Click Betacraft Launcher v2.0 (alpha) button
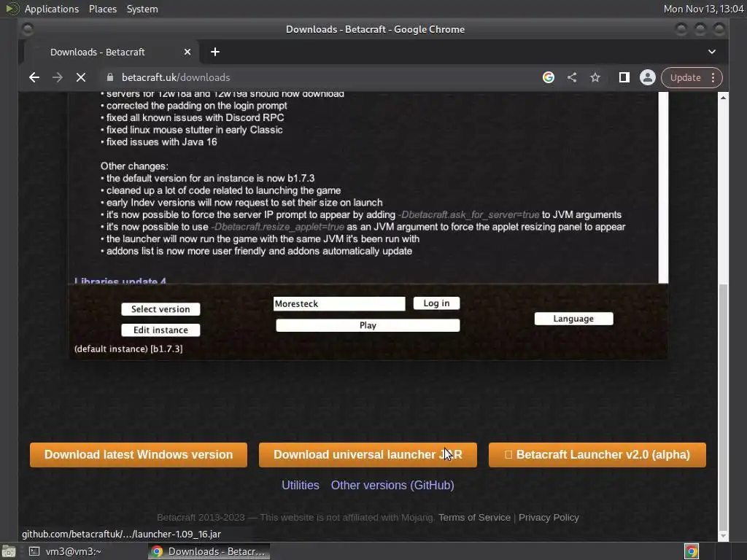747x560 pixels. (x=597, y=455)
